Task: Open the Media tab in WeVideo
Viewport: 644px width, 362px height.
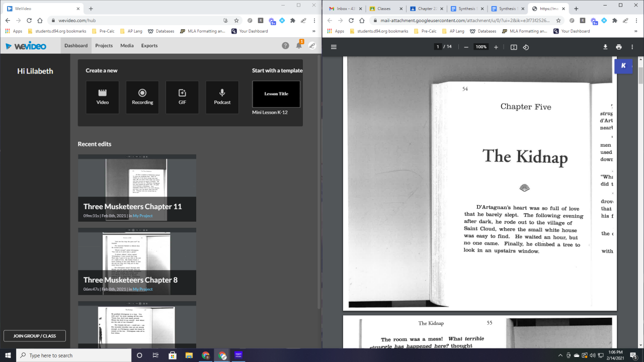Action: point(127,45)
